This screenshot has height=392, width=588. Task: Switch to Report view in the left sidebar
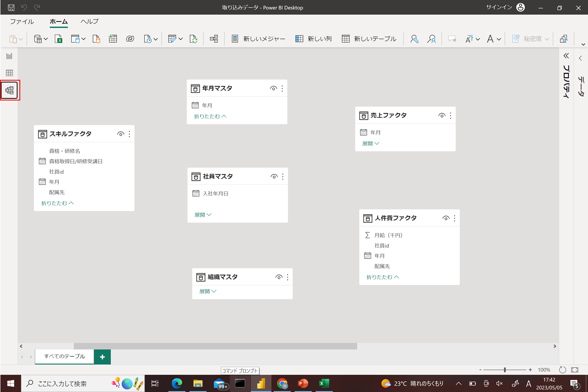[x=10, y=56]
